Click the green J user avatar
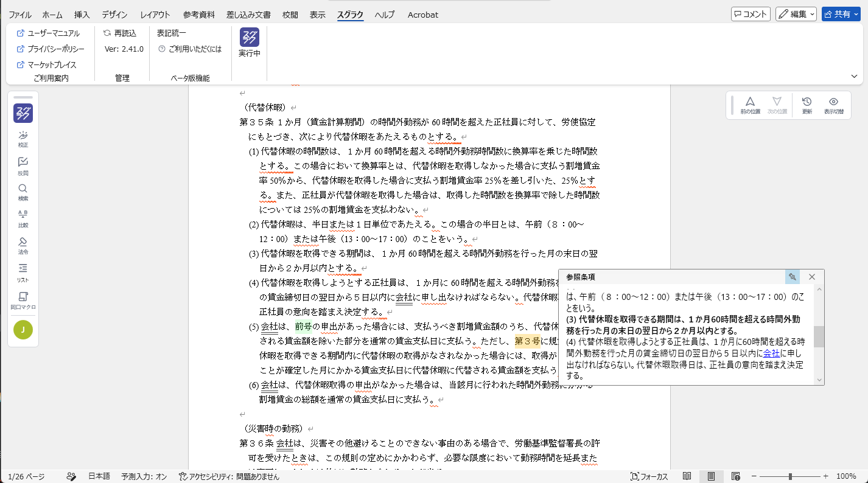This screenshot has width=868, height=483. (23, 330)
